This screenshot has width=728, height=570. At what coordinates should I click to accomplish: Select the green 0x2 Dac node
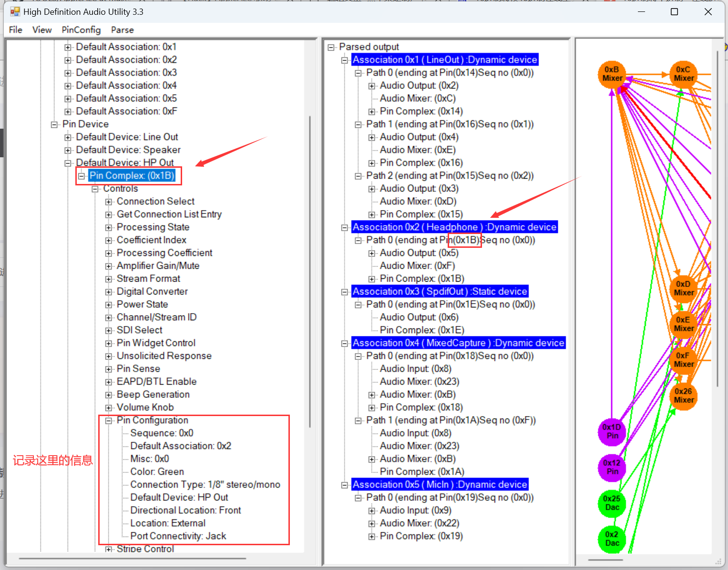click(x=612, y=539)
